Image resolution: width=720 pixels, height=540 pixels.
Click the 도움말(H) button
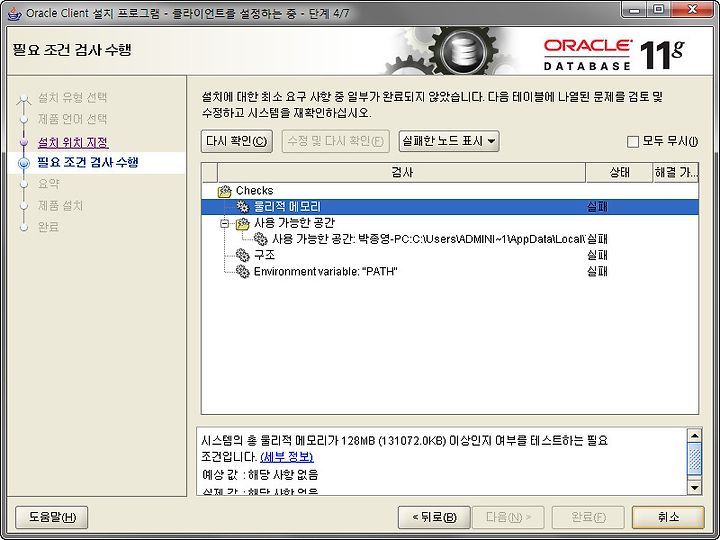click(x=52, y=517)
